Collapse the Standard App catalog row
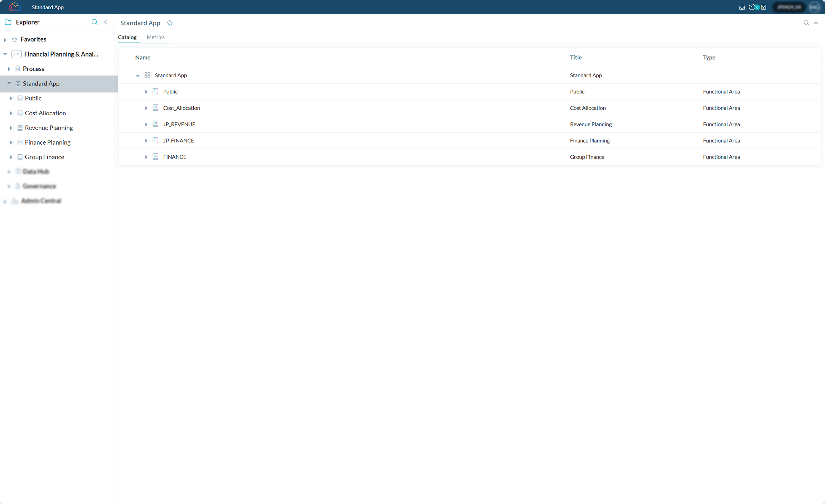The width and height of the screenshot is (825, 504). point(138,76)
